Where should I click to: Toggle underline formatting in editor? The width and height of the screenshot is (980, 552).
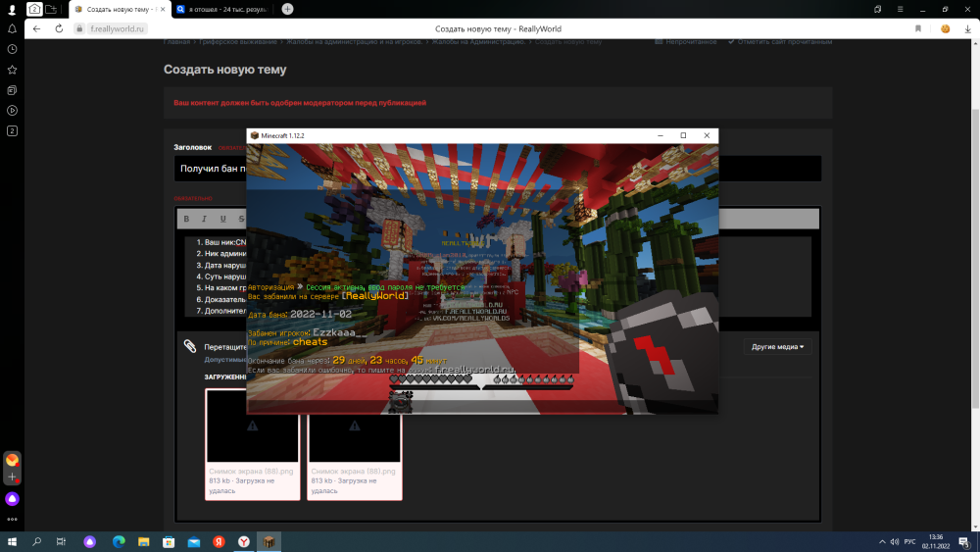223,219
